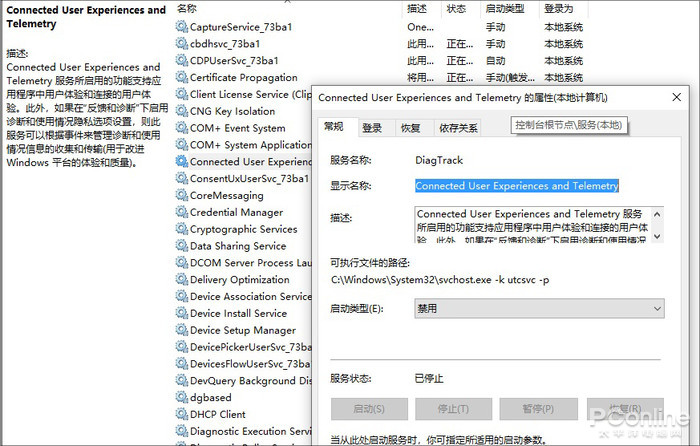Click the gear icon next to cbdhsvc_73ba1
Image resolution: width=700 pixels, height=446 pixels.
tap(182, 44)
